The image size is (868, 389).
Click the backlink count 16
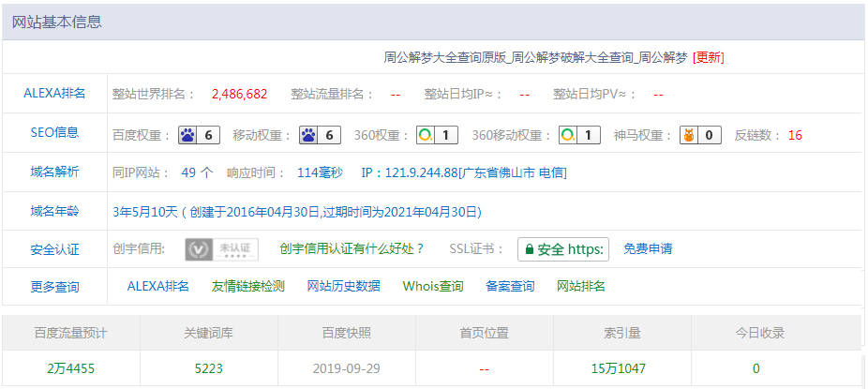click(x=795, y=135)
